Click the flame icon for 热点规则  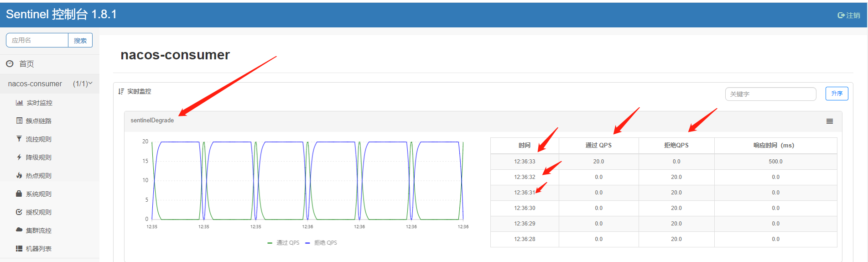point(19,175)
